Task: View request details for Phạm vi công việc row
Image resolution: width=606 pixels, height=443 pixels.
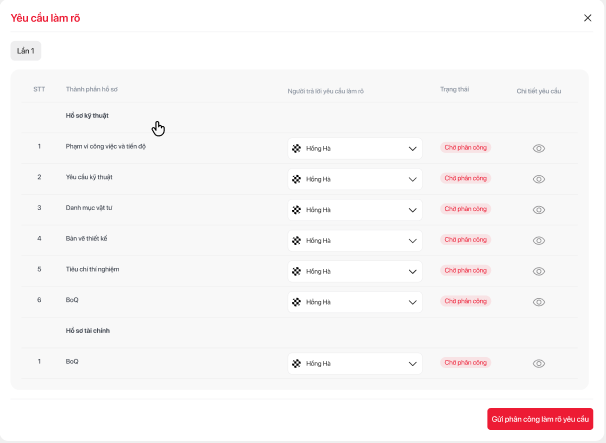Action: click(x=538, y=148)
